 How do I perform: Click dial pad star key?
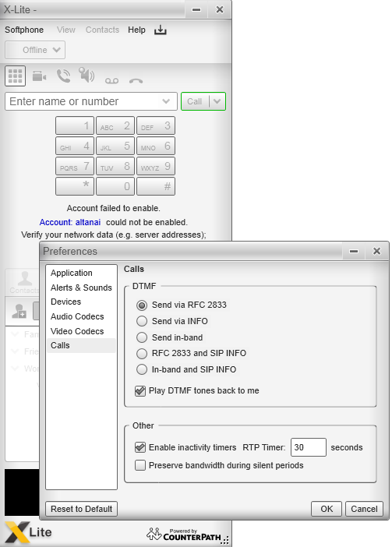click(x=75, y=186)
